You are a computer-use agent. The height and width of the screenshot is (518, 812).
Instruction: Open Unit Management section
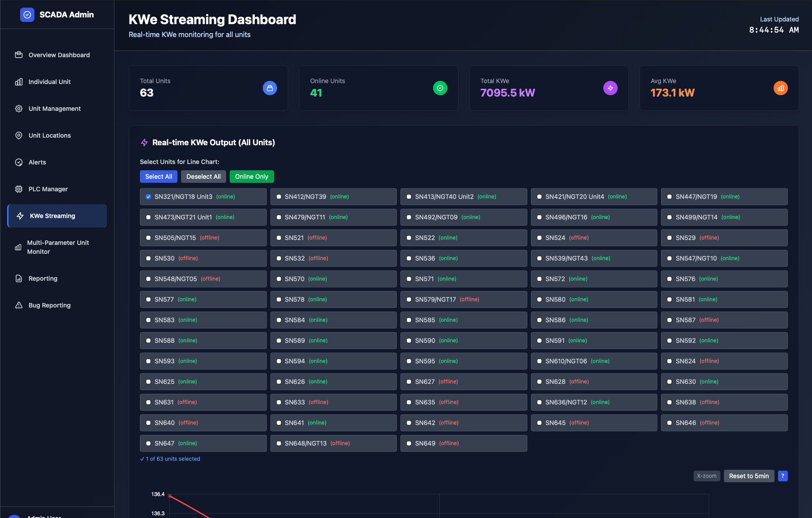[57, 109]
